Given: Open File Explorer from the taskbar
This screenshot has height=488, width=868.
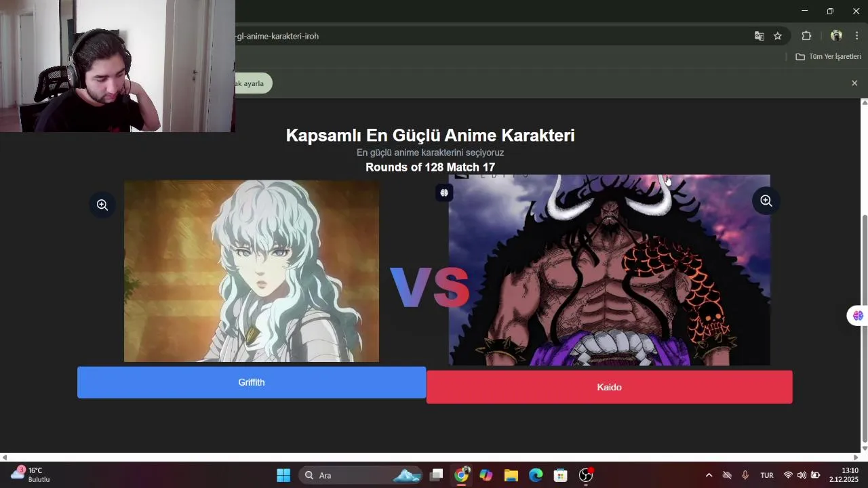Looking at the screenshot, I should click(511, 475).
